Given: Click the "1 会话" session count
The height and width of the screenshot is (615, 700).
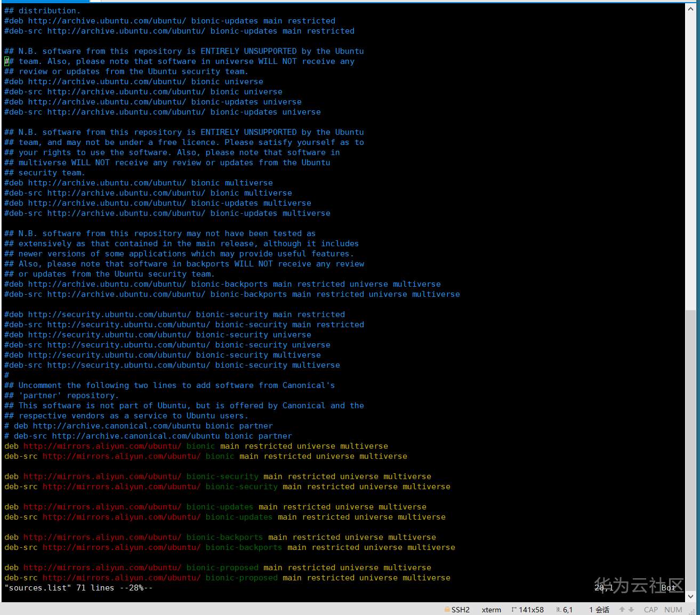Looking at the screenshot, I should (599, 610).
